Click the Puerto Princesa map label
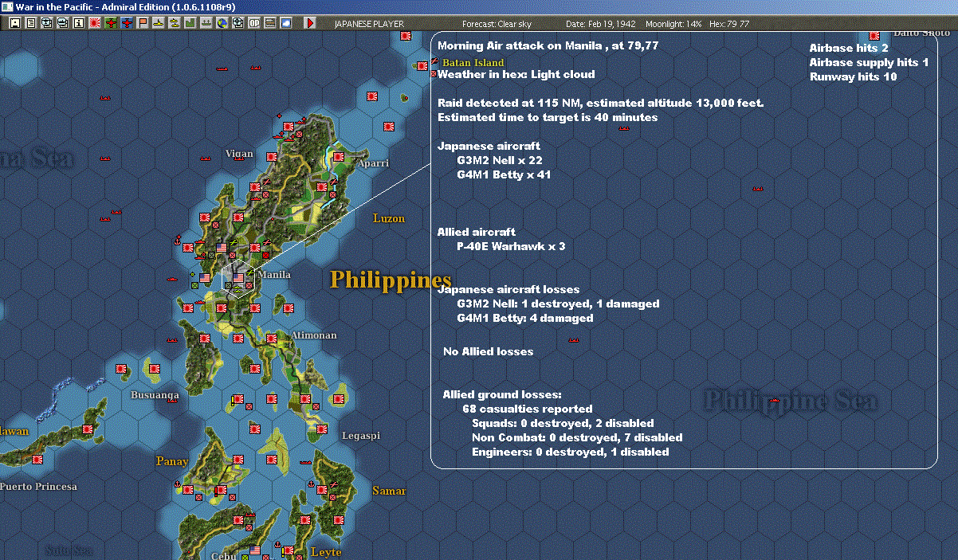Viewport: 958px width, 560px height. pos(38,486)
